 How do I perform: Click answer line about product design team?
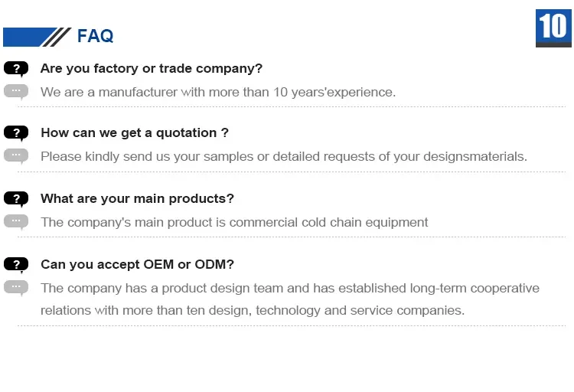click(290, 288)
